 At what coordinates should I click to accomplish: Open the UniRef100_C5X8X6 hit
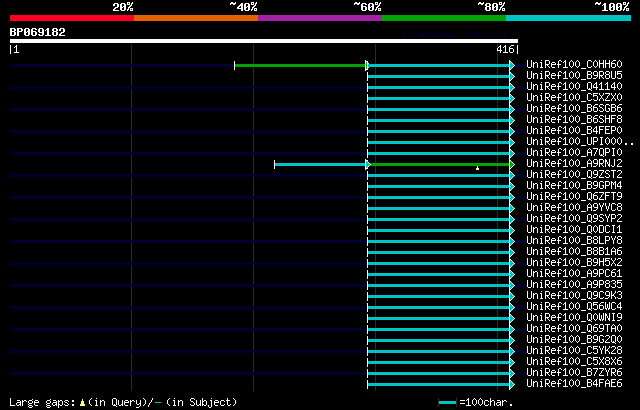tap(574, 362)
